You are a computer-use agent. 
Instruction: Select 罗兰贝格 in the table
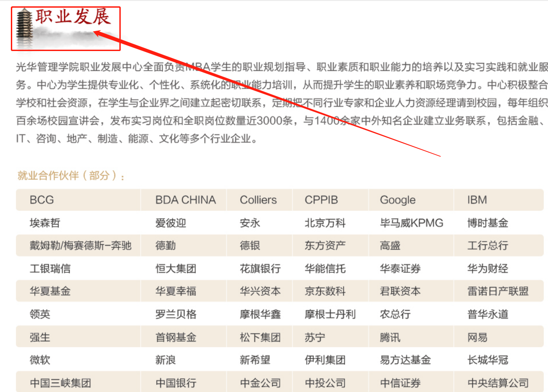[x=176, y=314]
